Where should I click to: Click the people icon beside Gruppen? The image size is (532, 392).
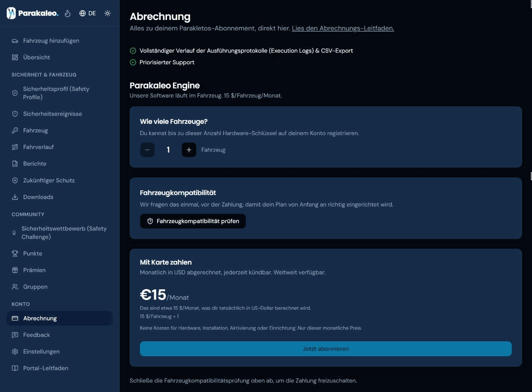coord(15,287)
